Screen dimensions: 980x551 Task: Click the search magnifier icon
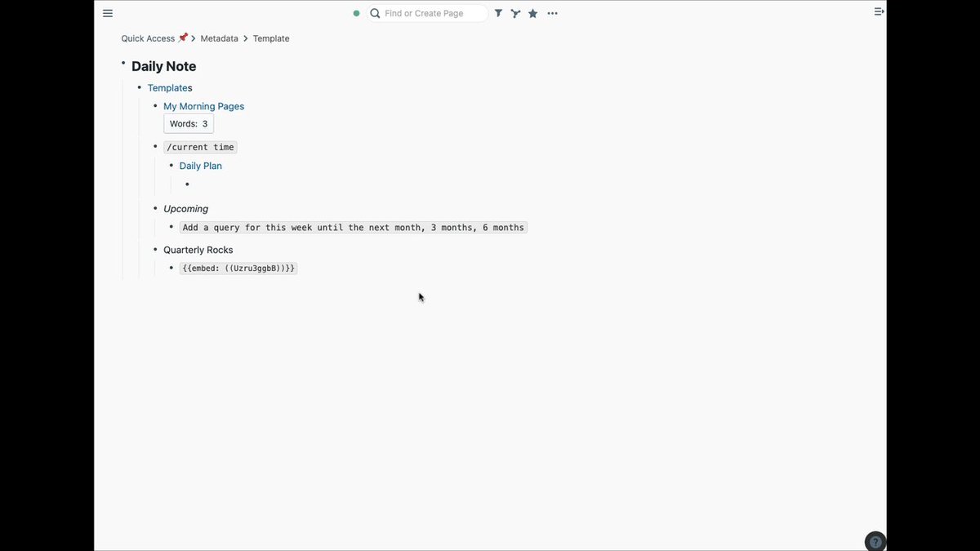pos(375,13)
